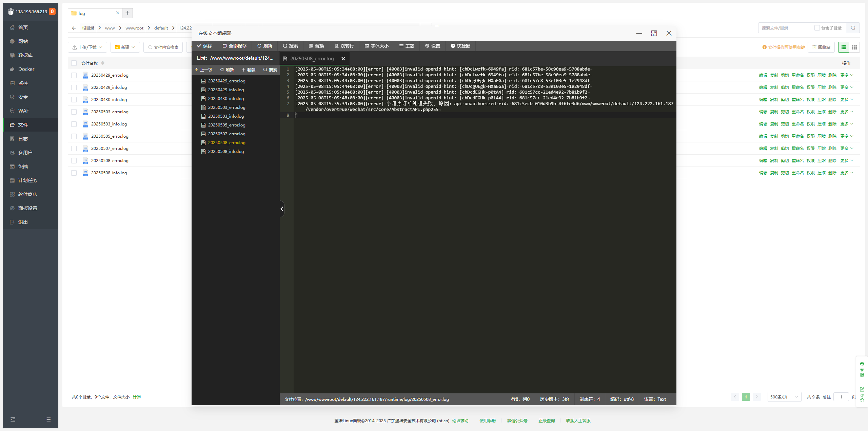The width and height of the screenshot is (868, 431).
Task: Open 网站 websites in the sidebar
Action: tap(31, 41)
